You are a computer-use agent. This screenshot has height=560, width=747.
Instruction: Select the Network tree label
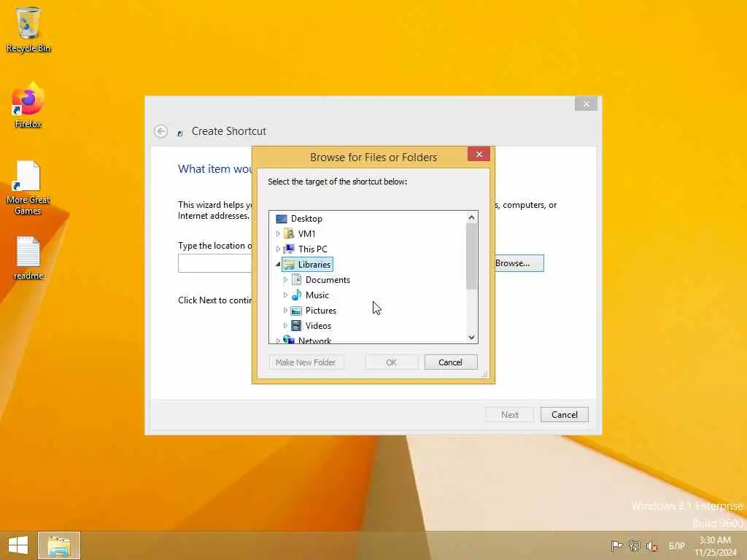(314, 340)
